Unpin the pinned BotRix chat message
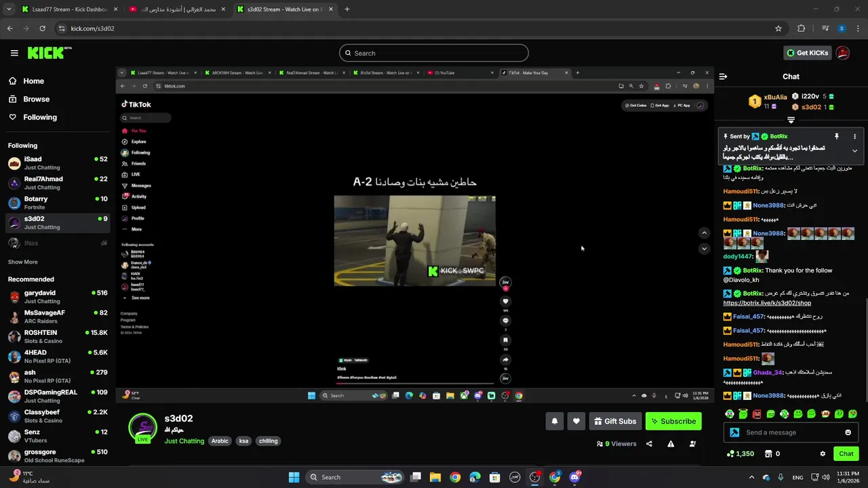The image size is (868, 488). tap(837, 136)
